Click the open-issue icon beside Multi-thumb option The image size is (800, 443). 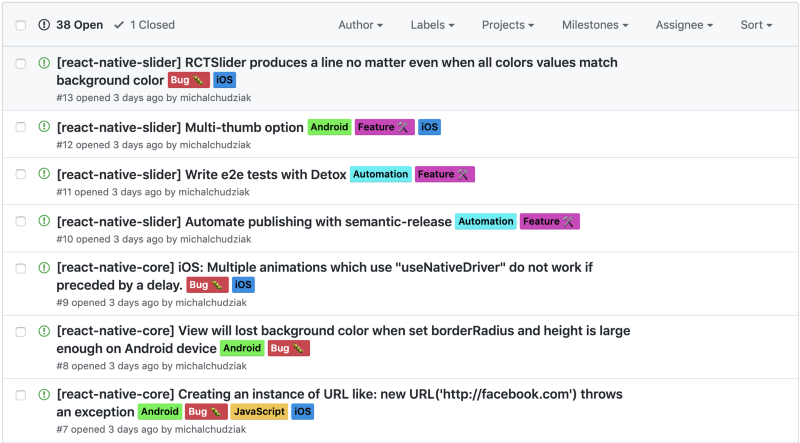tap(44, 126)
